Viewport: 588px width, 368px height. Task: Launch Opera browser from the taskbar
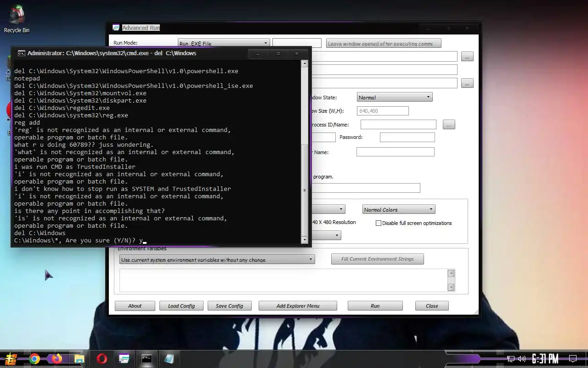coord(102,359)
